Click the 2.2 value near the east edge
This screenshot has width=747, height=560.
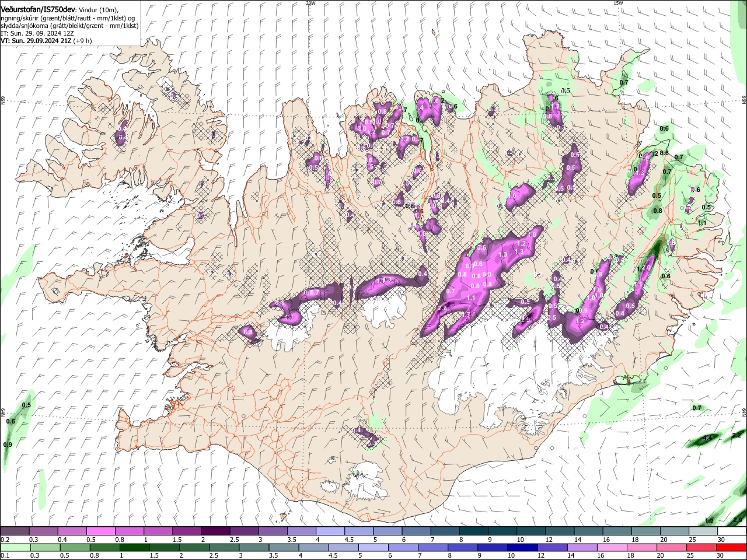click(x=736, y=435)
